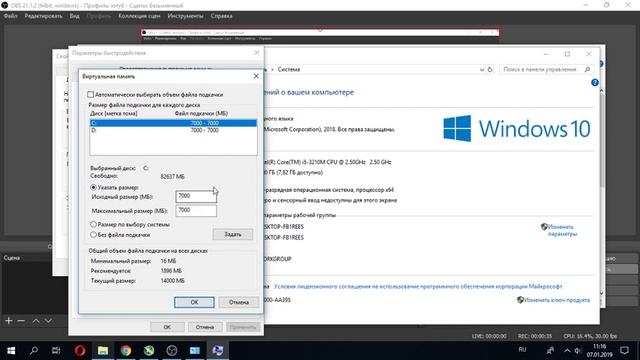Image resolution: width=640 pixels, height=360 pixels.
Task: Choose no paging file radio option
Action: point(93,235)
